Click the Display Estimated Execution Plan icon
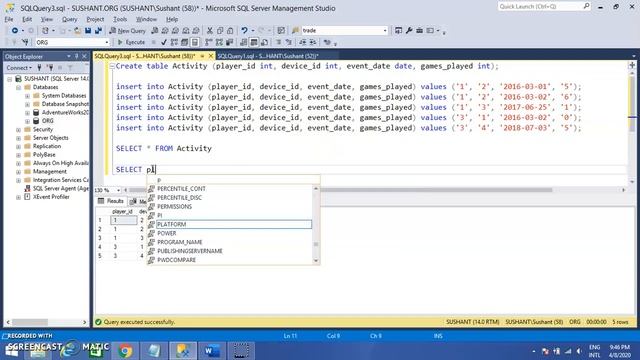Screen dimensions: 640x360 click(x=174, y=42)
